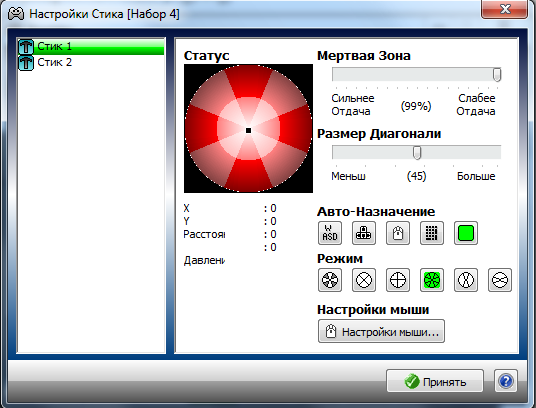Click the Мертвая Зона slider handle
This screenshot has height=408, width=536.
(x=497, y=74)
